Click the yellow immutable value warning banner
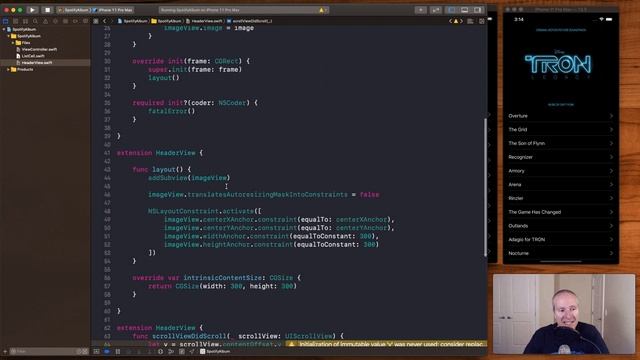640x360 pixels. point(386,344)
